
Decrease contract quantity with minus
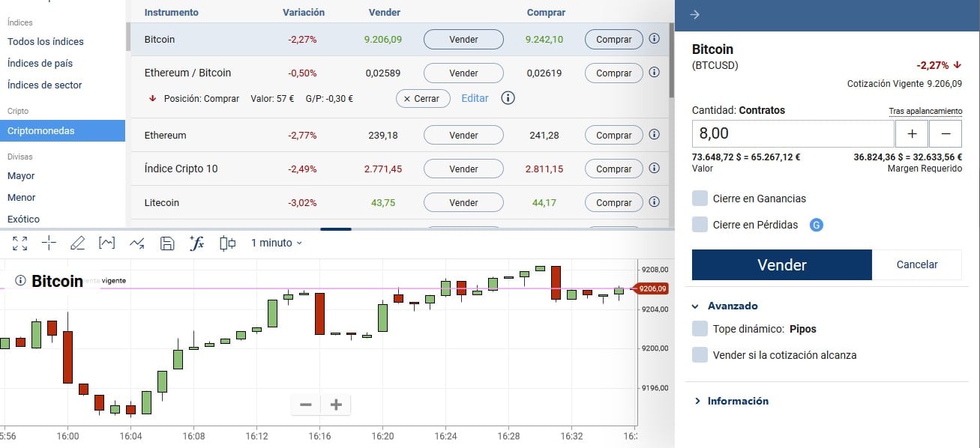coord(946,133)
